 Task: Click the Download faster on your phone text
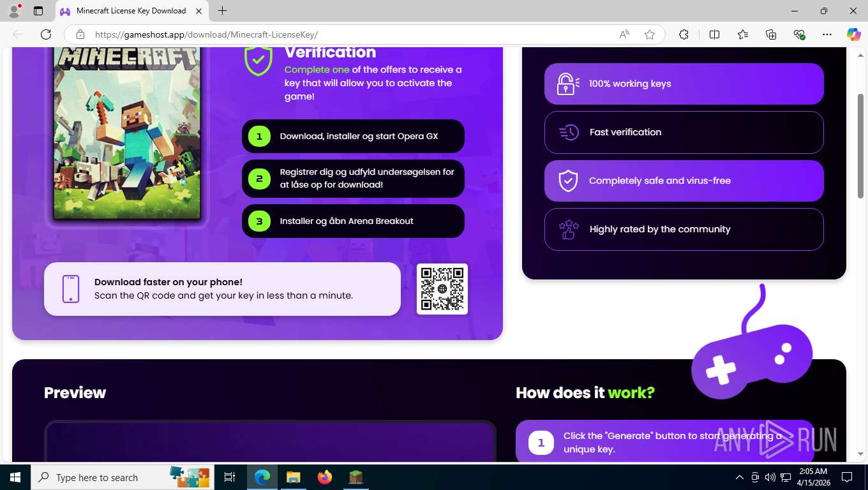click(168, 282)
